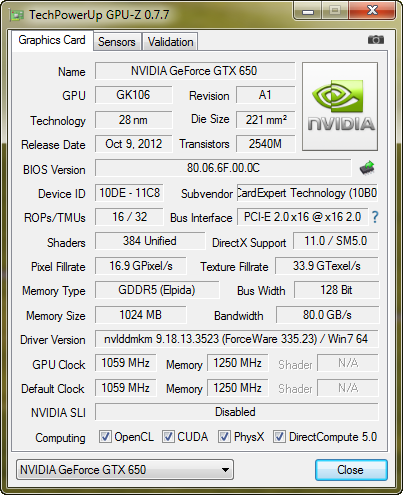Image resolution: width=403 pixels, height=495 pixels.
Task: Minimize the GPU-Z window
Action: [308, 11]
